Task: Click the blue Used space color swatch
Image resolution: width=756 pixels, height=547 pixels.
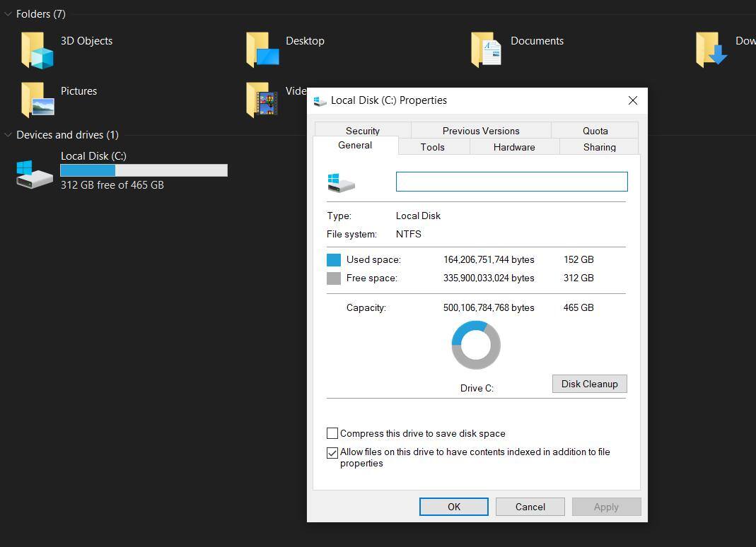Action: 334,260
